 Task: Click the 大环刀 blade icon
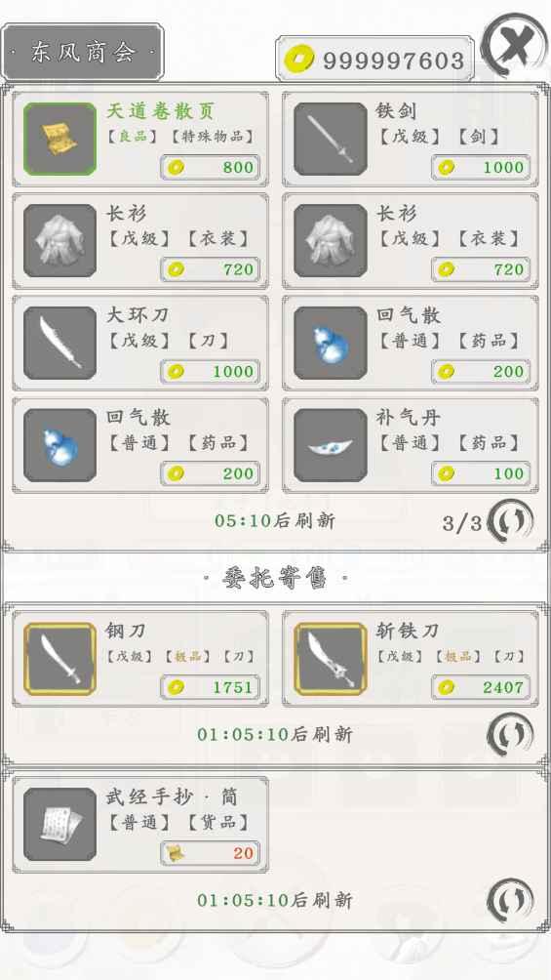click(x=59, y=343)
